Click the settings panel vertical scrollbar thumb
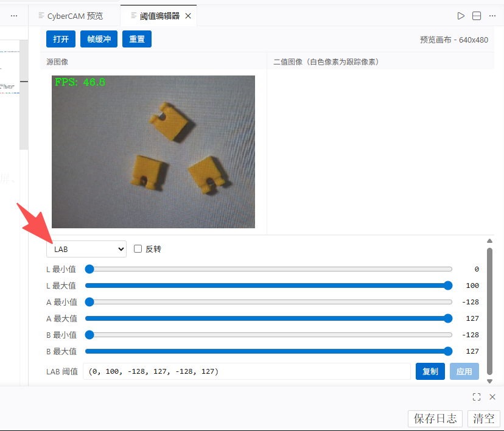The image size is (504, 431). coord(489,311)
